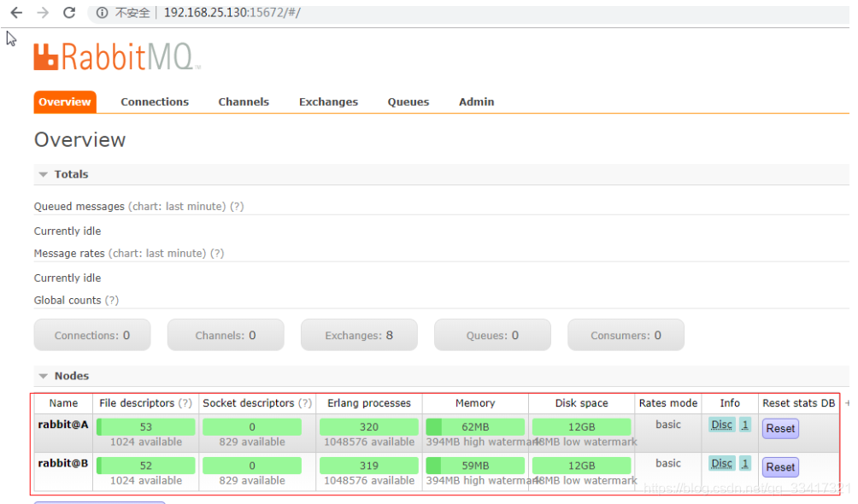Click chart: last minute next to Message rates

pyautogui.click(x=157, y=254)
